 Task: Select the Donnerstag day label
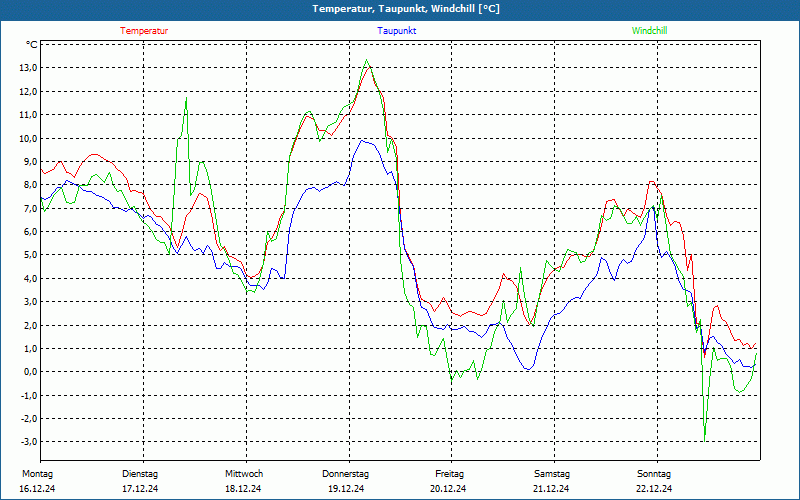click(x=346, y=474)
